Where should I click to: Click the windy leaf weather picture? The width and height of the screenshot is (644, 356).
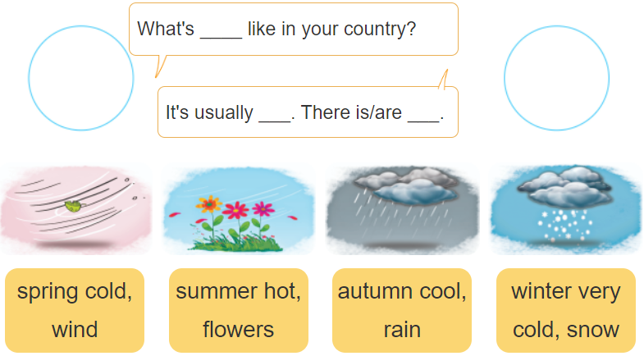point(75,209)
